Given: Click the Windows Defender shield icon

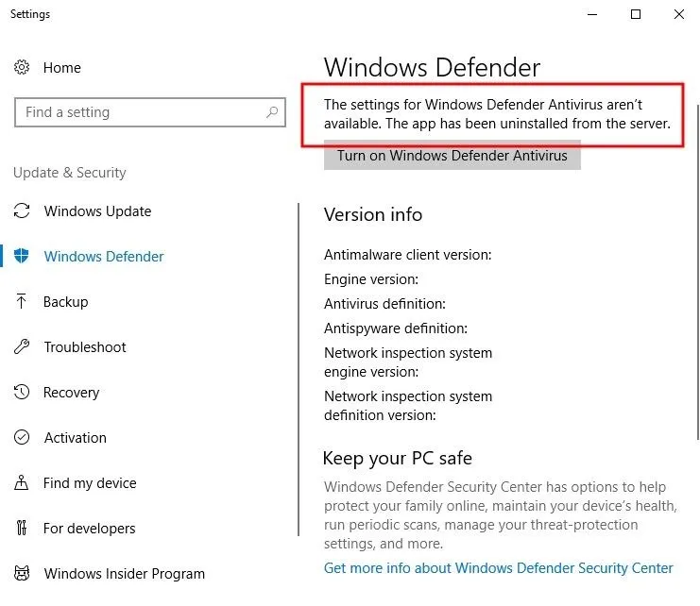Looking at the screenshot, I should tap(22, 256).
